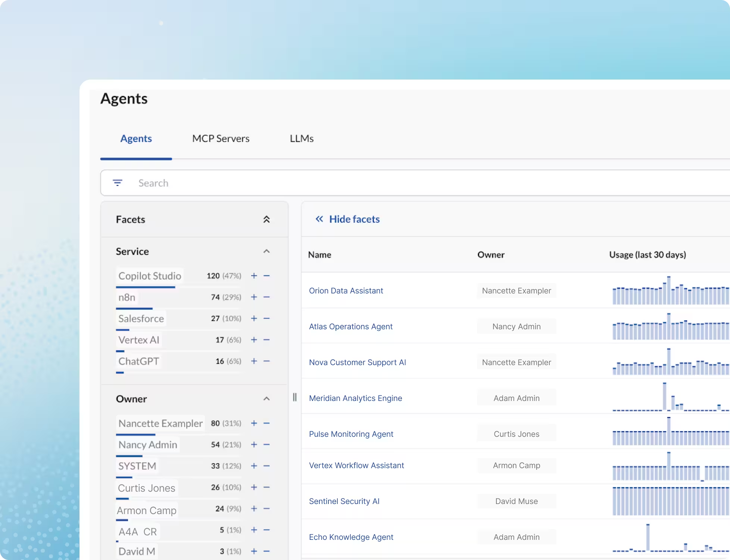Image resolution: width=730 pixels, height=560 pixels.
Task: Click the Search input field
Action: click(415, 183)
